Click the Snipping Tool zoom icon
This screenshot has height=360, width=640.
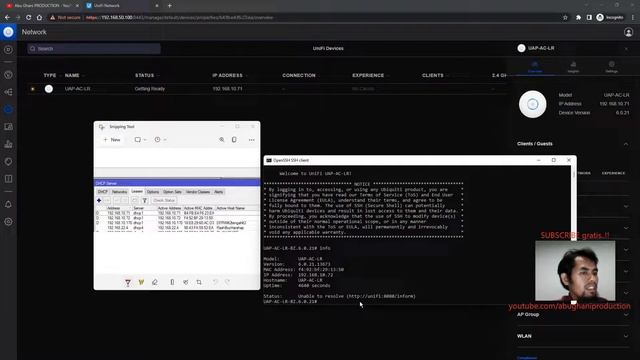pyautogui.click(x=222, y=140)
